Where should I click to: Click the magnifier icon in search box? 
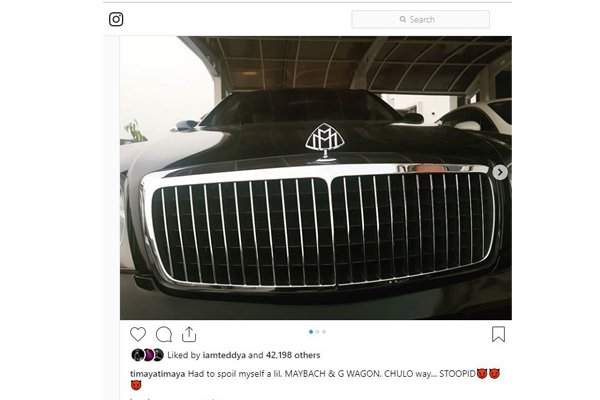pos(403,19)
